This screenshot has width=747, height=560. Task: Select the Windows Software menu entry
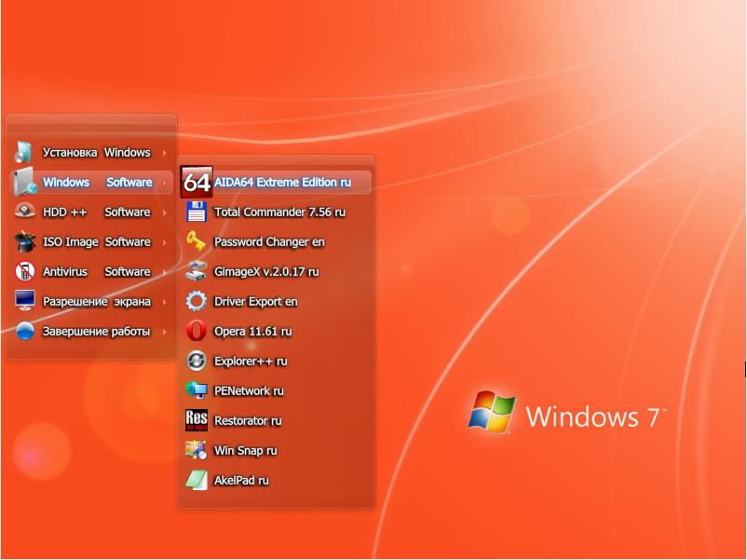pos(91,182)
